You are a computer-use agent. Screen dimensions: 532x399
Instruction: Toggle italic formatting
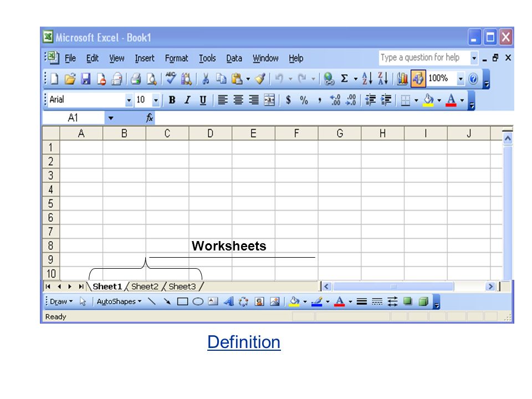[187, 100]
